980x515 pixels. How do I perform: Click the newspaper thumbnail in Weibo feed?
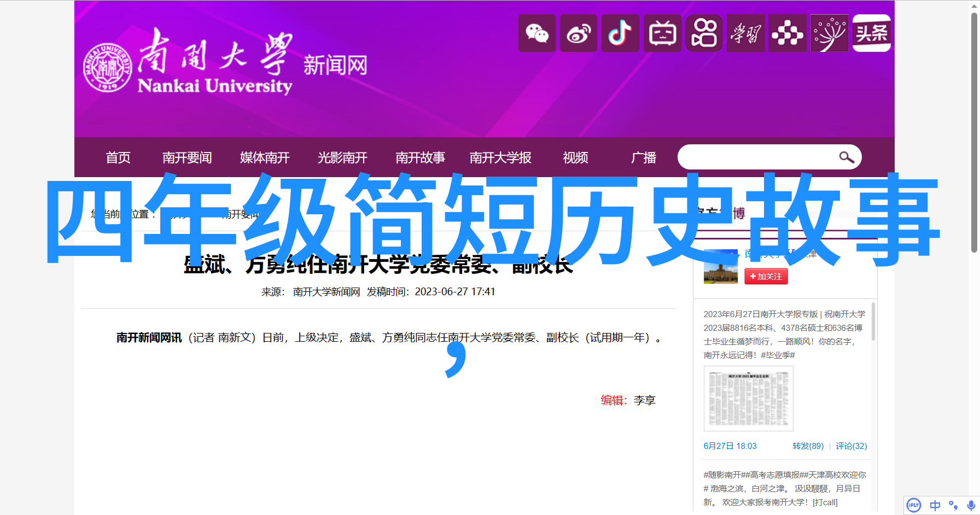coord(748,399)
